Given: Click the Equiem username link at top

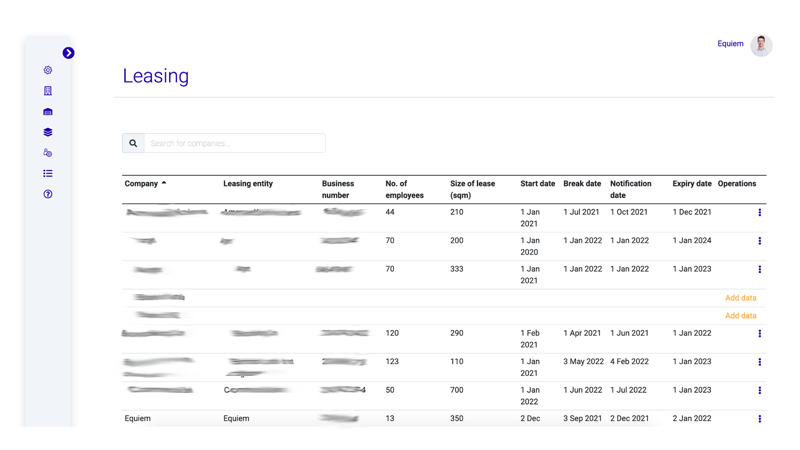Looking at the screenshot, I should point(730,44).
